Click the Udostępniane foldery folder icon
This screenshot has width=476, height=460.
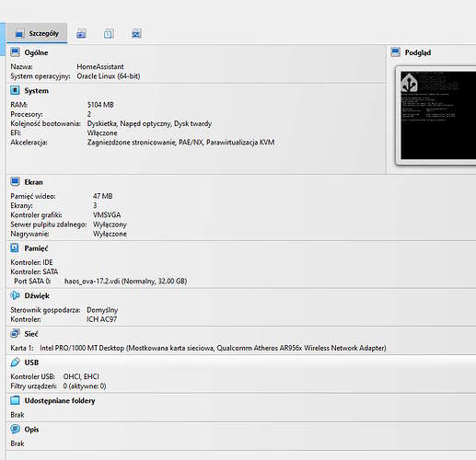pyautogui.click(x=15, y=400)
